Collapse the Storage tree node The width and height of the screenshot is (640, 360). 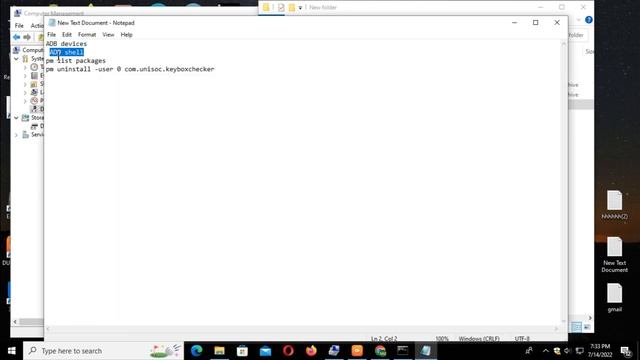16,118
